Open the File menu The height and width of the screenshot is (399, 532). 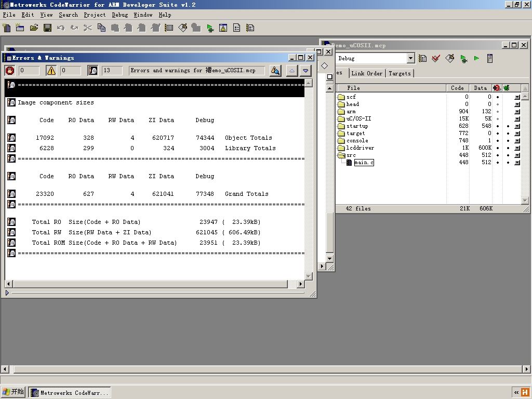pos(9,15)
